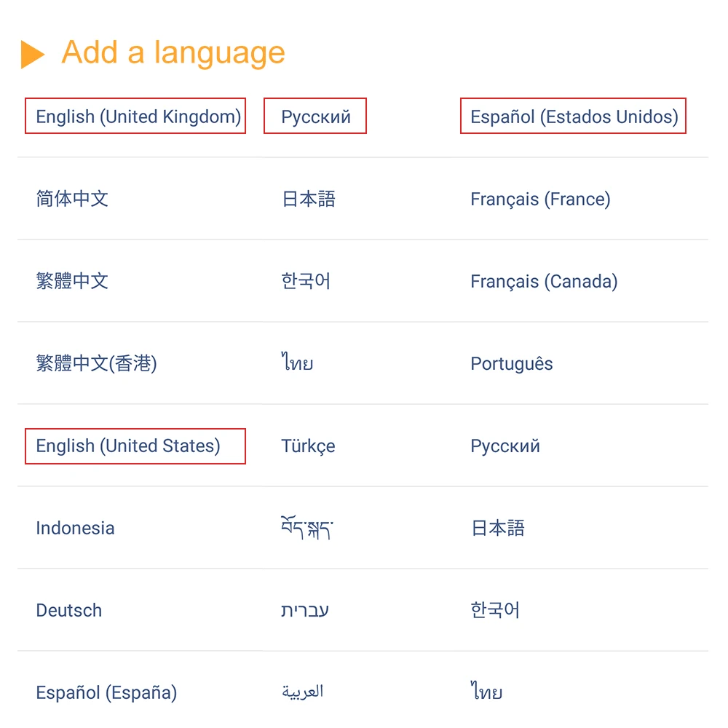Image resolution: width=728 pixels, height=728 pixels.
Task: Select 繁體中文(香港) Hong Kong option
Action: (96, 363)
